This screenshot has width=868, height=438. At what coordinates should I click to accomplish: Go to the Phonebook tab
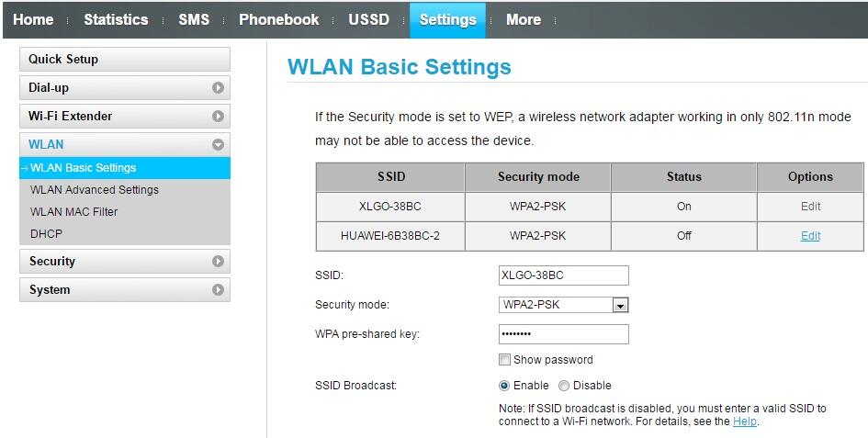click(x=279, y=19)
